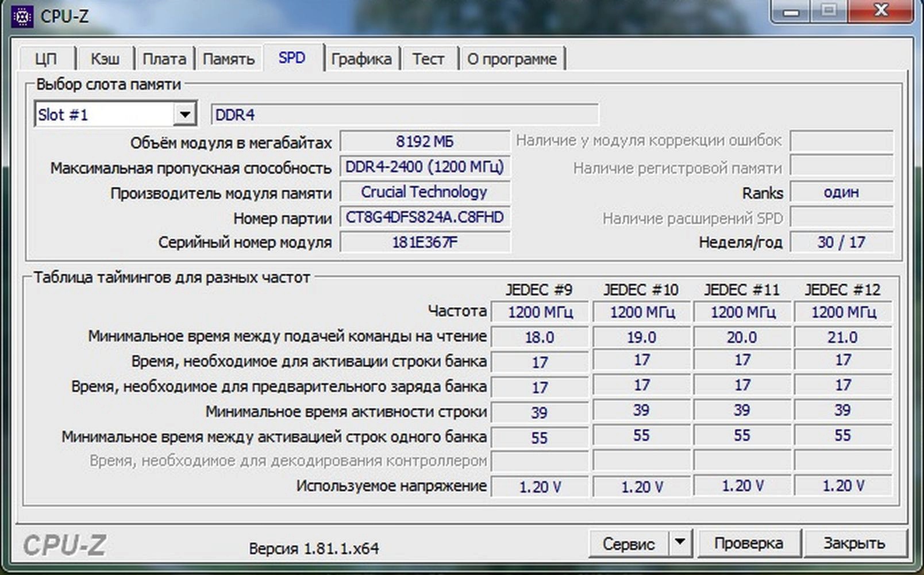Click the Используемое напряжение label
The image size is (924, 575).
coord(391,486)
